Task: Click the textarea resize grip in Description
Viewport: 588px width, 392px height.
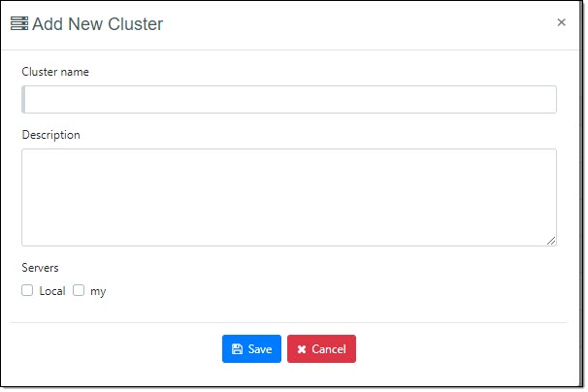Action: pos(550,240)
